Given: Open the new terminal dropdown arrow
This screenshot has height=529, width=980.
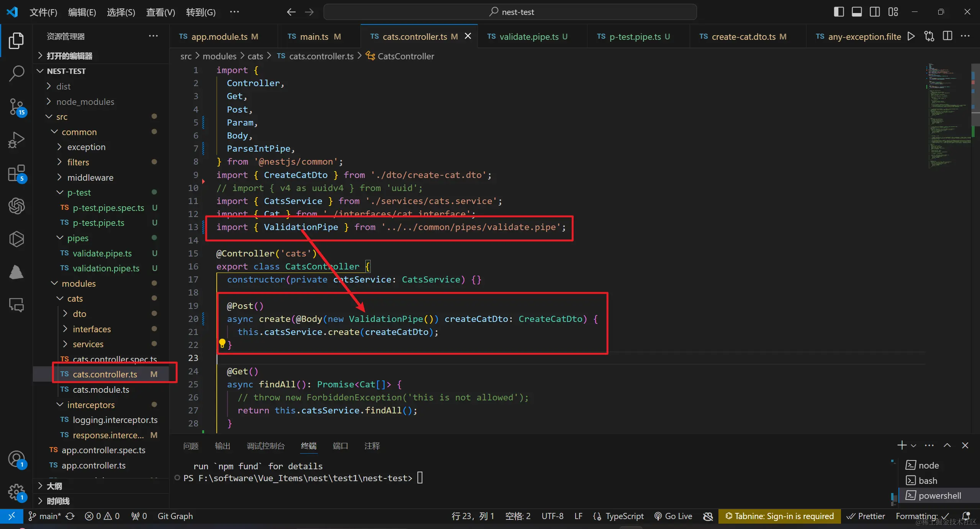Looking at the screenshot, I should pos(913,446).
